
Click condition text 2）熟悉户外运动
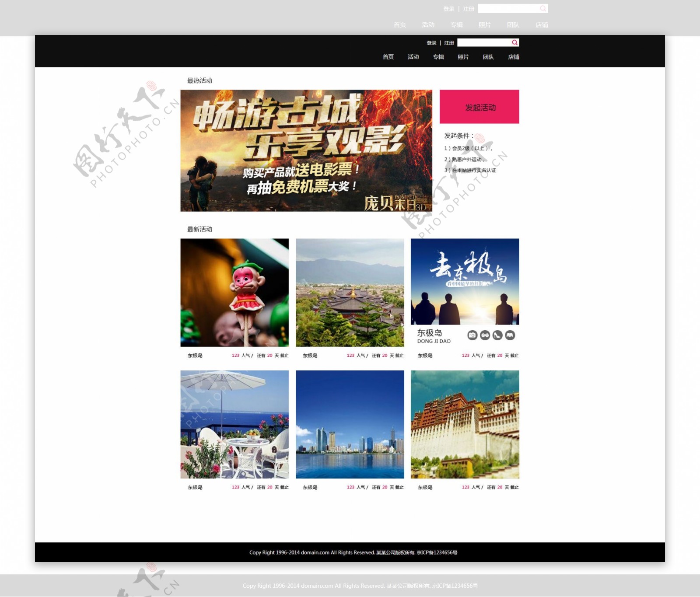click(x=465, y=159)
